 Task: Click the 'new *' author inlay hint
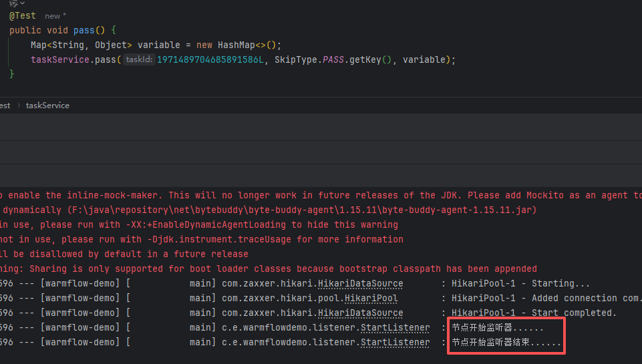pos(55,16)
